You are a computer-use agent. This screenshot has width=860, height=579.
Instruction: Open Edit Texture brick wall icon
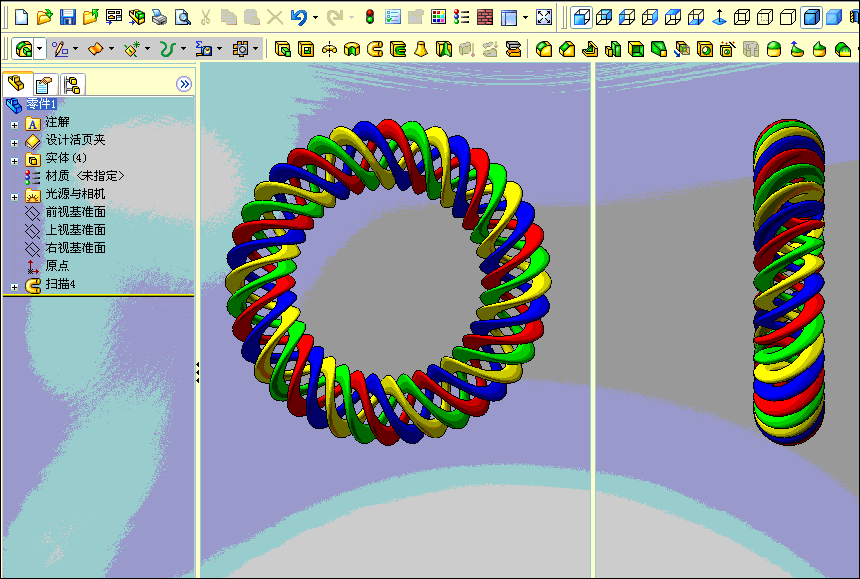[485, 16]
